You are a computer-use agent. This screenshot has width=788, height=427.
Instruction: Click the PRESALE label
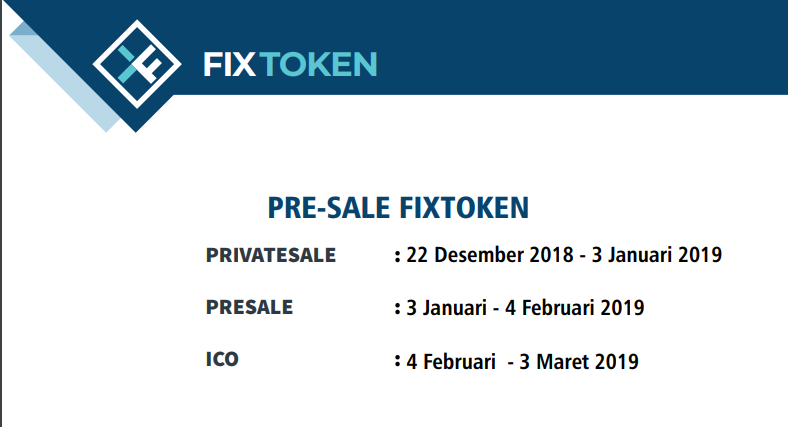click(x=249, y=307)
